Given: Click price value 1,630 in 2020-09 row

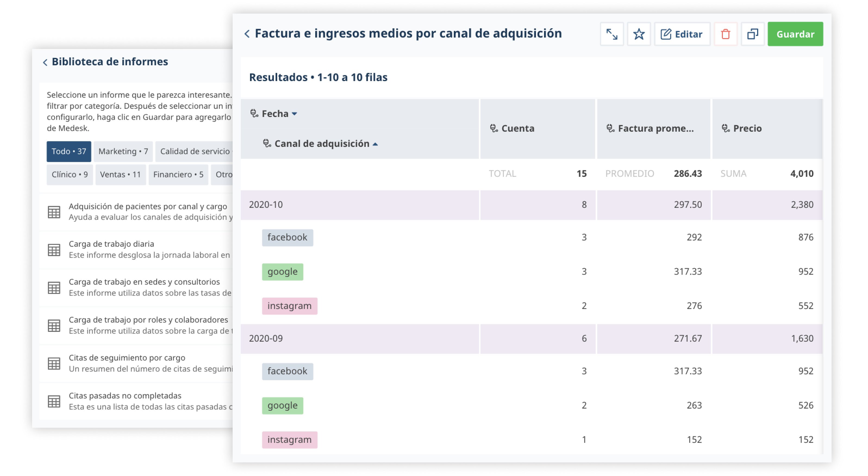Looking at the screenshot, I should point(802,339).
